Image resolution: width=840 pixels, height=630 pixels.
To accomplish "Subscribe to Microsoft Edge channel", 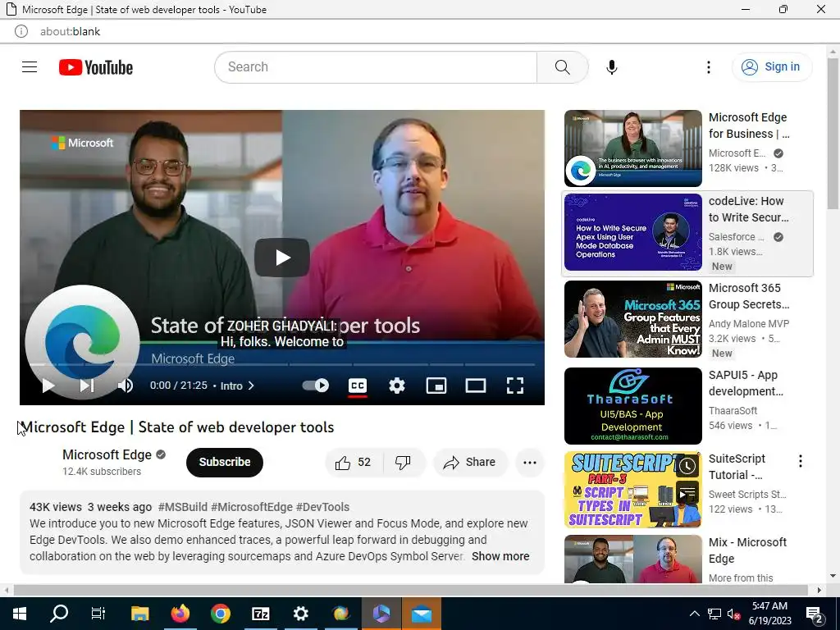I will pyautogui.click(x=225, y=463).
